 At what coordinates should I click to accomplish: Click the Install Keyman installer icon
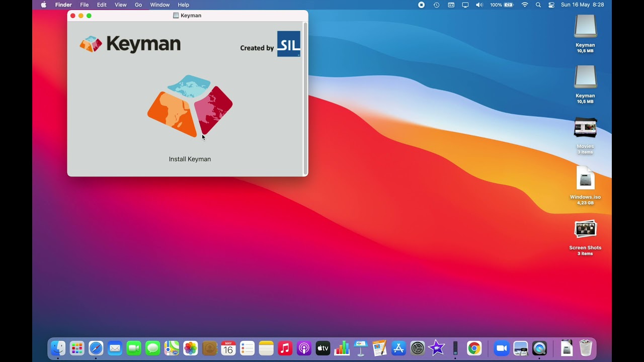click(190, 106)
